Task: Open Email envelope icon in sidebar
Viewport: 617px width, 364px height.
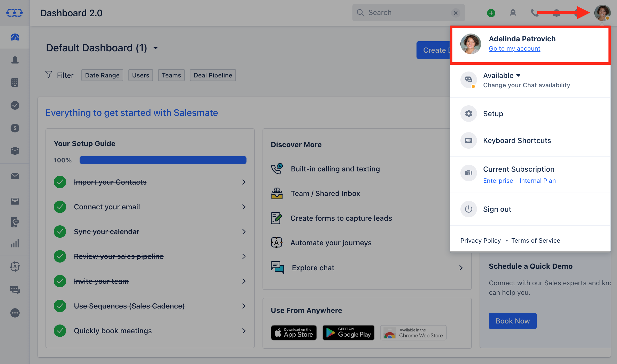Action: tap(15, 176)
